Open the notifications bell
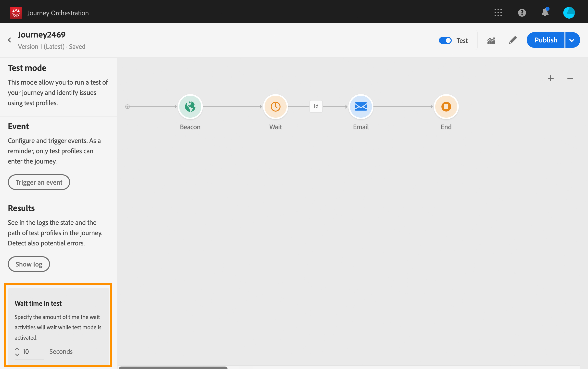 click(545, 13)
